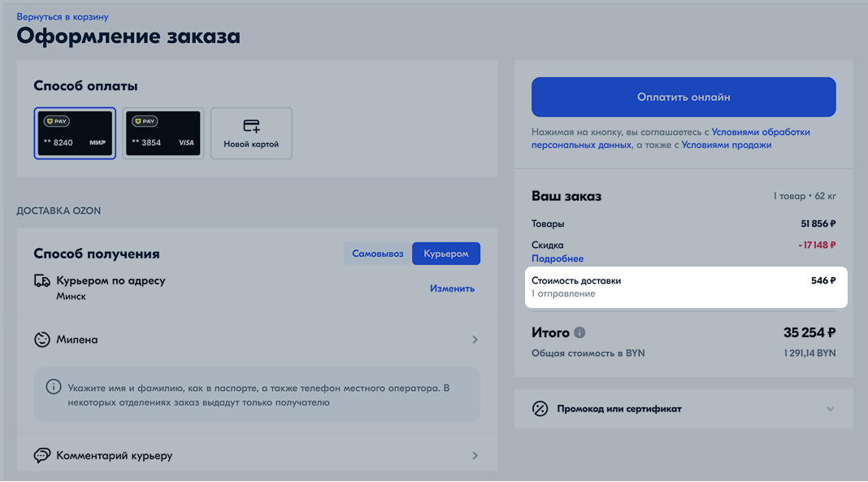Click the 1 отправление text
This screenshot has height=482, width=868.
pyautogui.click(x=563, y=294)
